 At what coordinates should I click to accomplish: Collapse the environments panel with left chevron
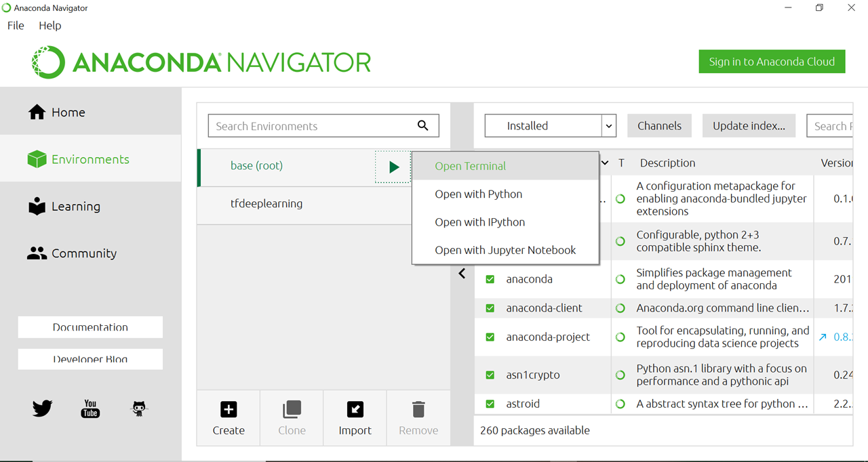462,274
